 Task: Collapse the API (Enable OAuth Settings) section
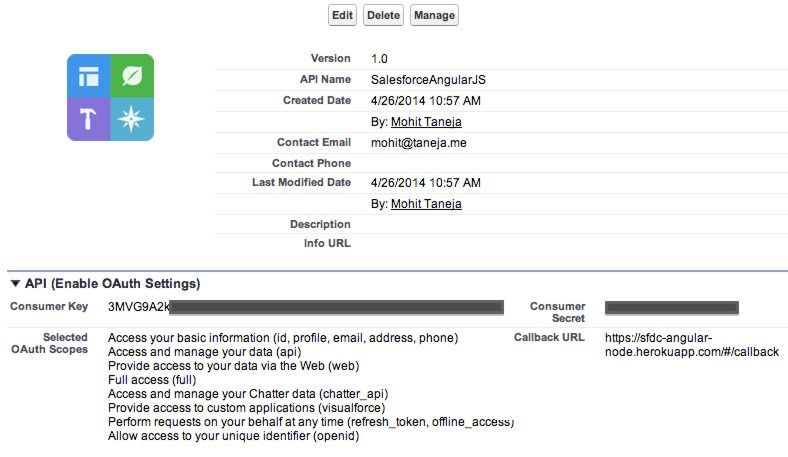[16, 284]
